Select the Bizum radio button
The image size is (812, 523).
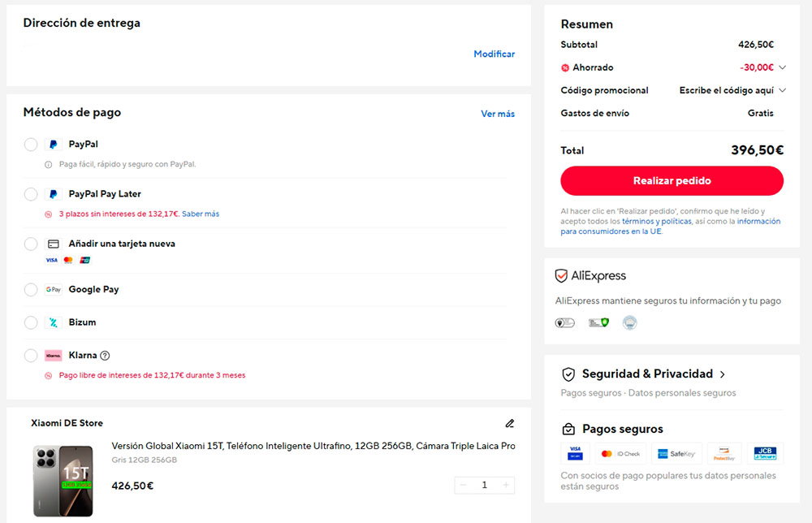click(x=31, y=322)
